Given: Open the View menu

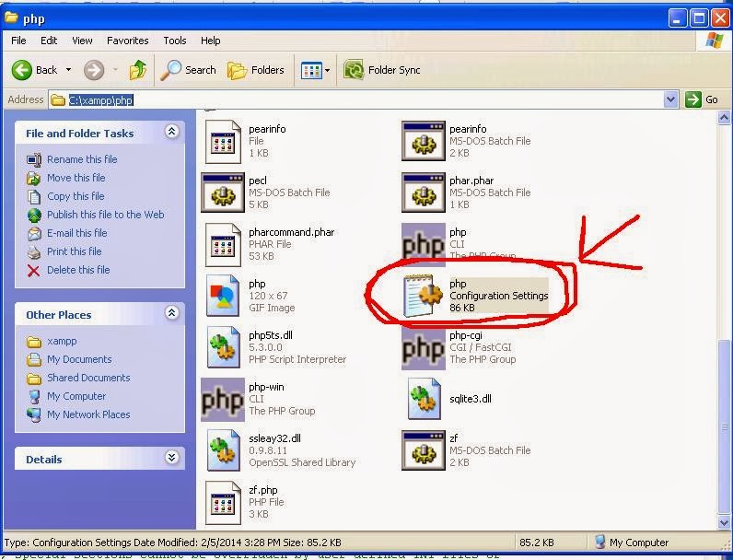Looking at the screenshot, I should 82,41.
